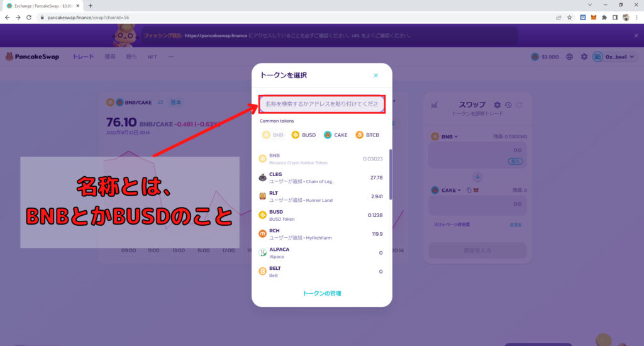This screenshot has width=644, height=346.
Task: Pick CLEG token from the list
Action: (x=322, y=177)
